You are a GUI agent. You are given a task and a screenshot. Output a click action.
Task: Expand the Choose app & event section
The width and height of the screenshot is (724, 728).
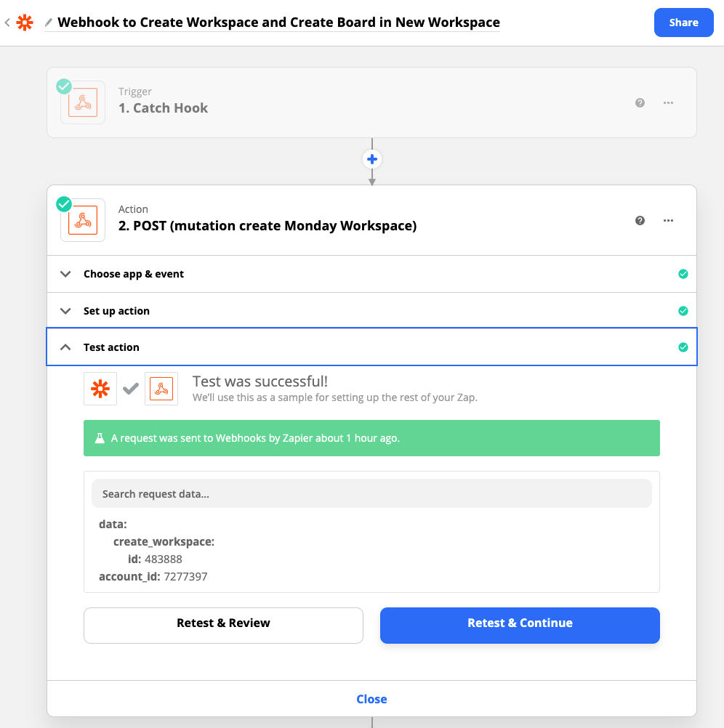coord(371,274)
